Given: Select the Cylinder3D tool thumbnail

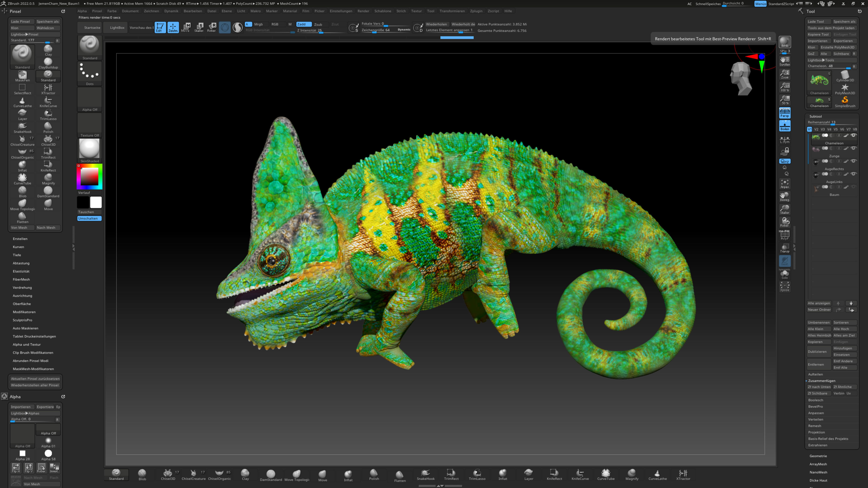Looking at the screenshot, I should coord(845,76).
